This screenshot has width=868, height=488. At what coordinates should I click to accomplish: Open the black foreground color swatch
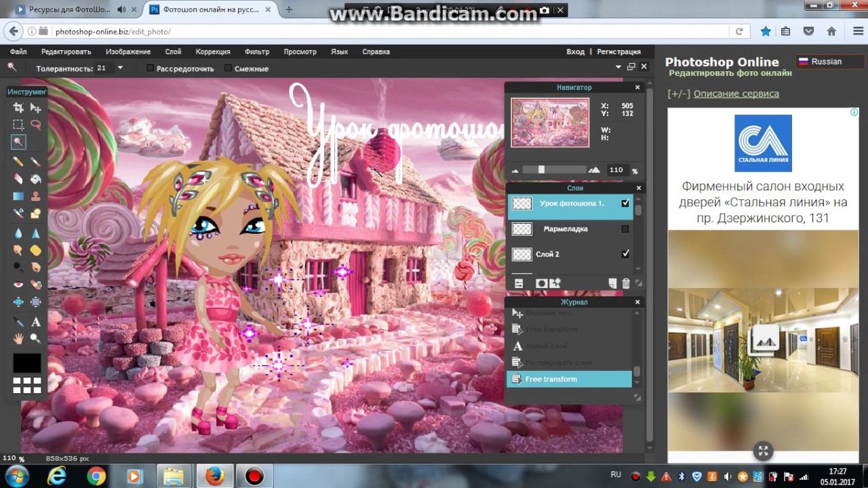(x=27, y=363)
